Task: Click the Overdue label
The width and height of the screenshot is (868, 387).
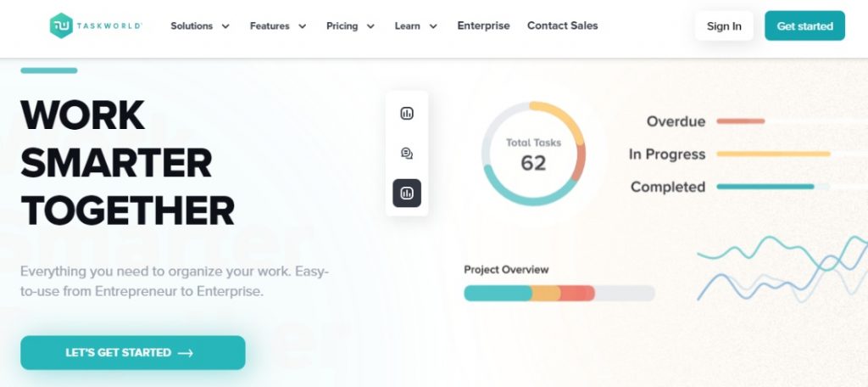Action: coord(676,121)
